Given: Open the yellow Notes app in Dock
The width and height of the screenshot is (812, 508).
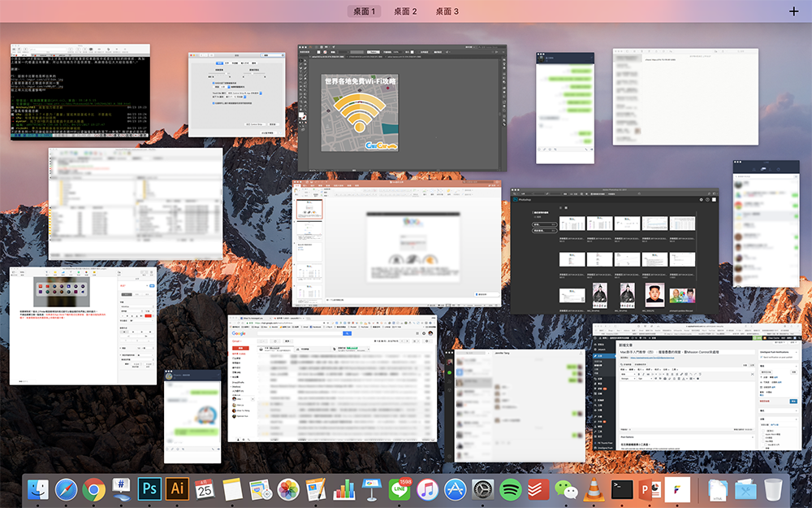Looking at the screenshot, I should click(x=232, y=489).
